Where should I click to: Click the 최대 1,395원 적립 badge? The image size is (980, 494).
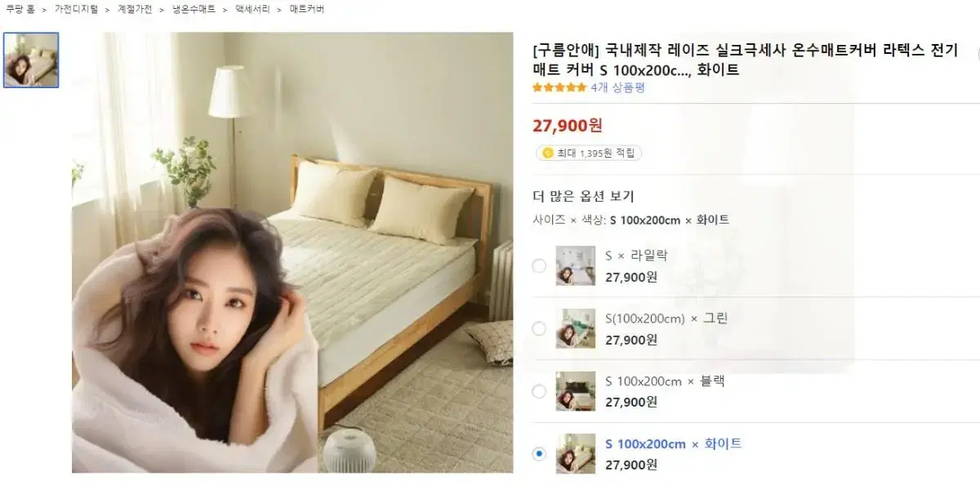589,153
